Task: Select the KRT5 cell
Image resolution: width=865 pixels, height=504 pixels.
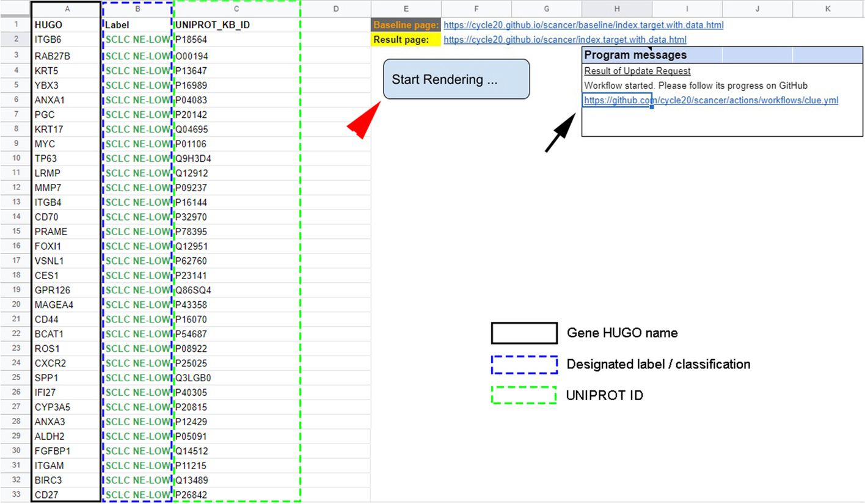Action: (66, 70)
